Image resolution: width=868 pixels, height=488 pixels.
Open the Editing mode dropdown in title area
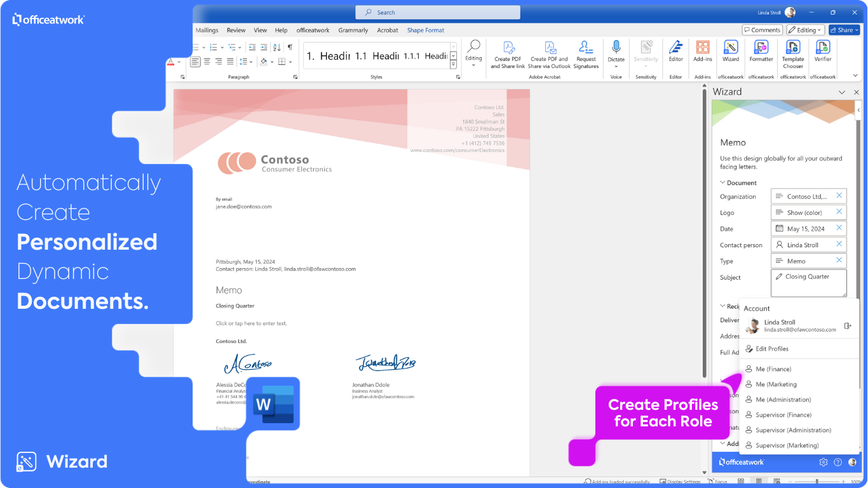pos(805,30)
